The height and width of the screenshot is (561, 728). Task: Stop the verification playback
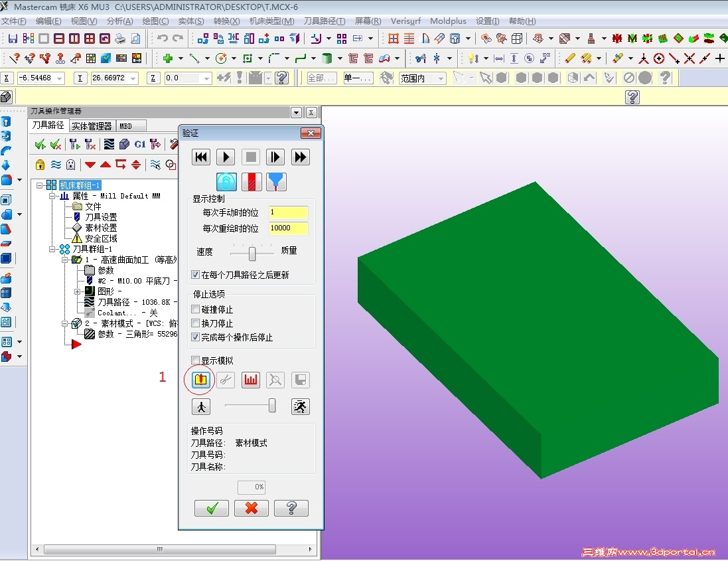tap(251, 157)
